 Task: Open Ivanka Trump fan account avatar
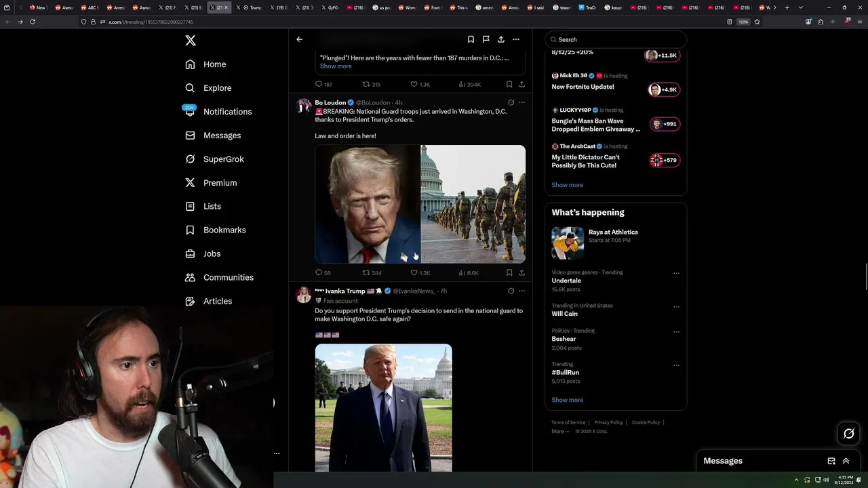pos(303,295)
